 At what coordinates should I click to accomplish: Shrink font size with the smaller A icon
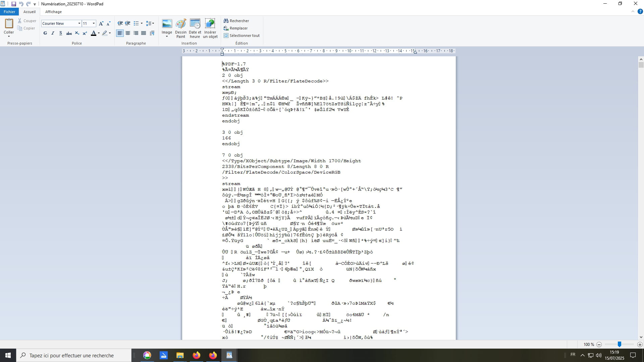pyautogui.click(x=108, y=23)
